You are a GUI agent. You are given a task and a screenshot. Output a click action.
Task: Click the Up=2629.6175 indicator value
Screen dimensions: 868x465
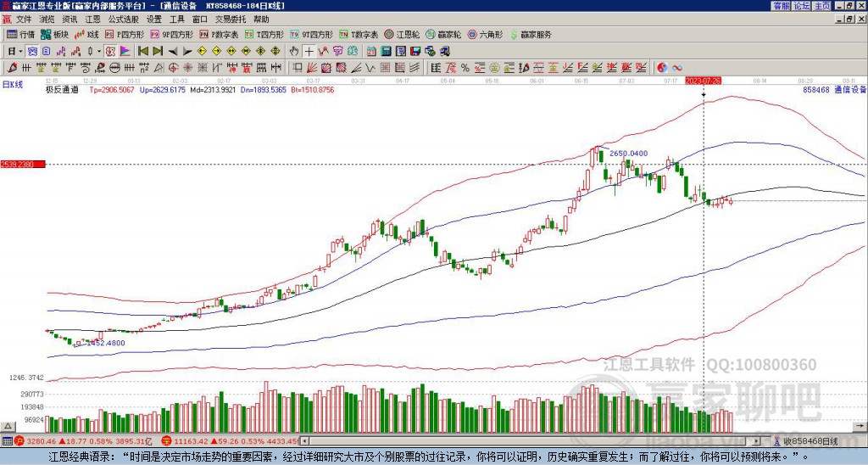[164, 89]
